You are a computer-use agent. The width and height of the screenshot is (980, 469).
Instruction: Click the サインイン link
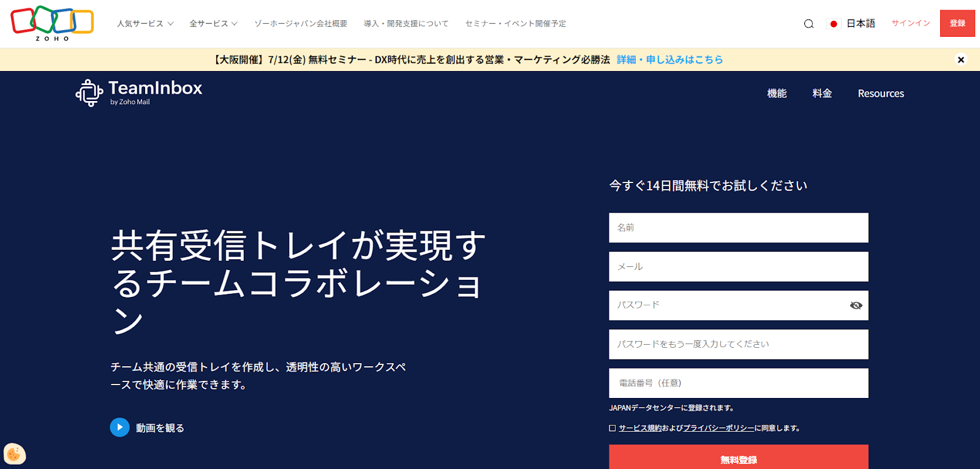911,23
